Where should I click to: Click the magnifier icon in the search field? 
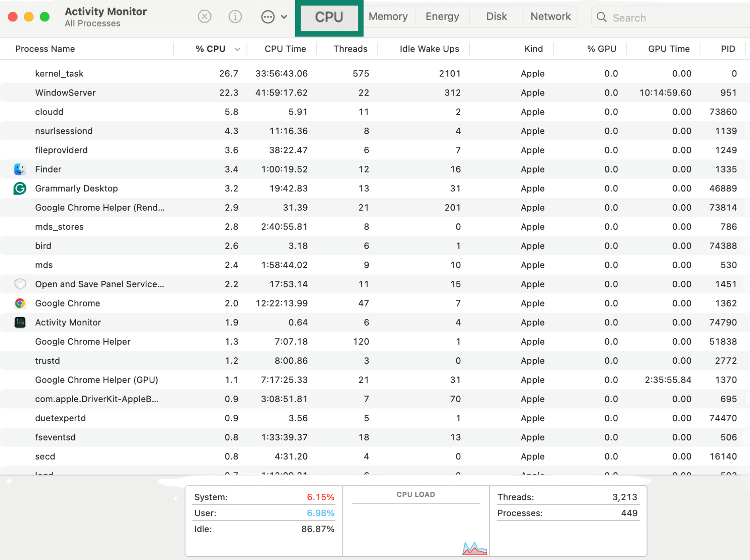(x=602, y=17)
